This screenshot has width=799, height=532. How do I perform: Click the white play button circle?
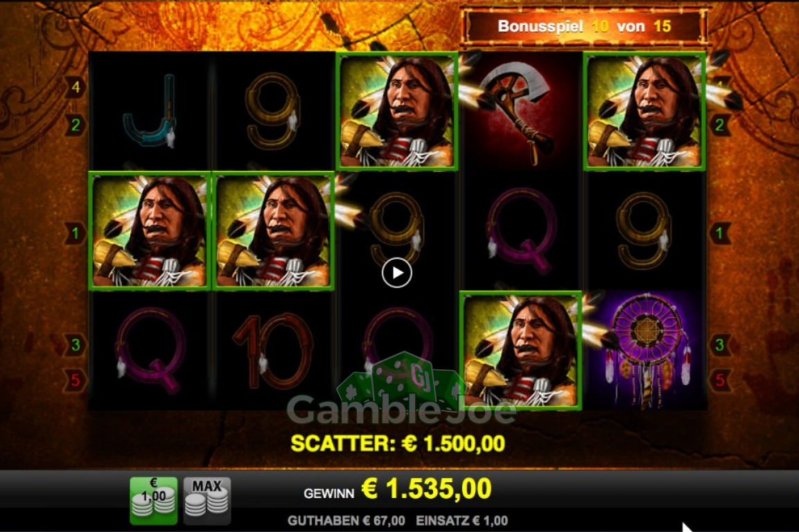[x=397, y=273]
